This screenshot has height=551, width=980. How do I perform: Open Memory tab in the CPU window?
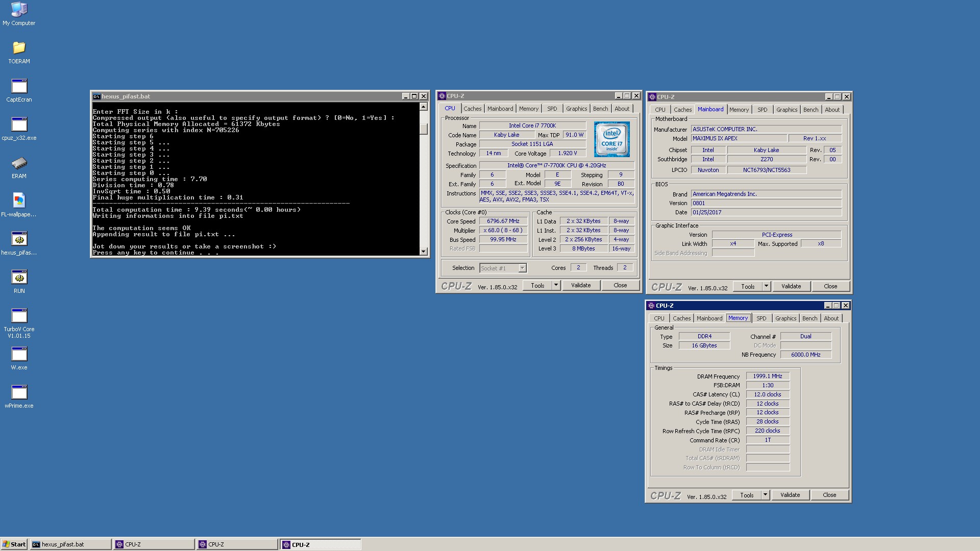(x=528, y=109)
